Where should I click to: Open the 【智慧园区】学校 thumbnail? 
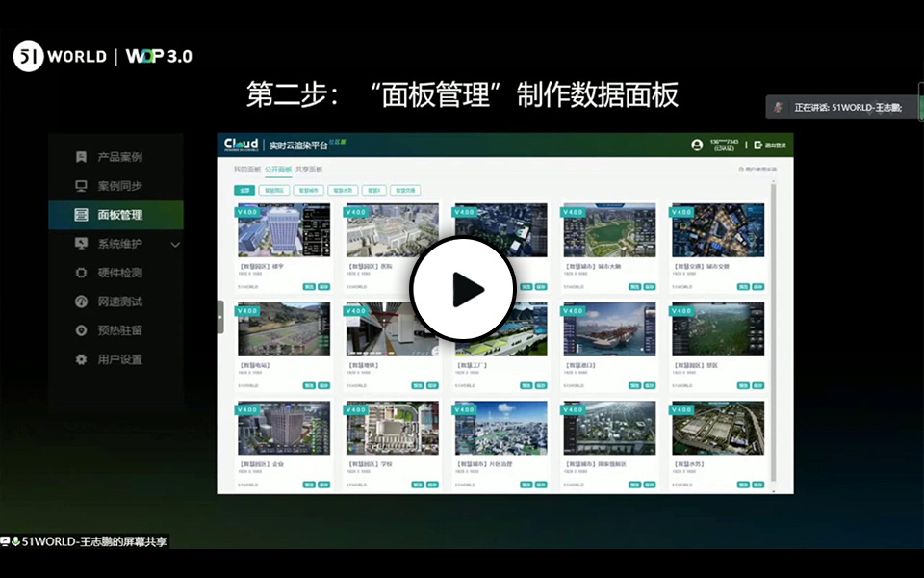(393, 428)
